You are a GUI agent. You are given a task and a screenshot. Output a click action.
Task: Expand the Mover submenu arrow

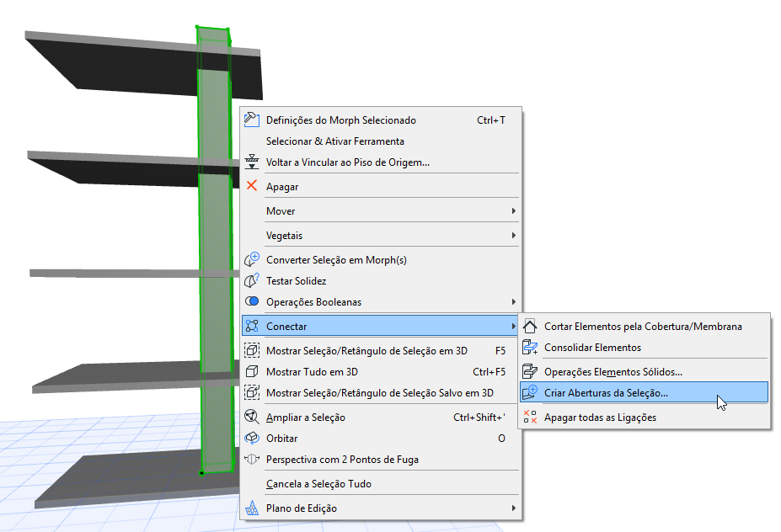[514, 211]
